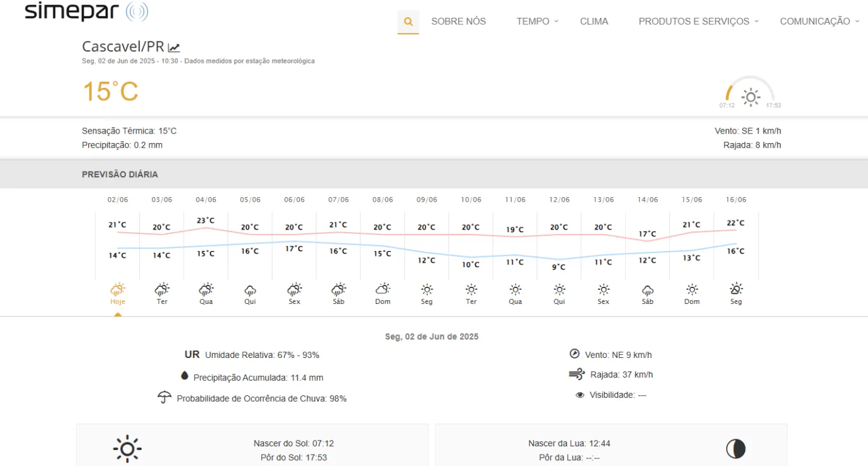The height and width of the screenshot is (466, 868).
Task: Select the 02/06 date column header
Action: [118, 200]
